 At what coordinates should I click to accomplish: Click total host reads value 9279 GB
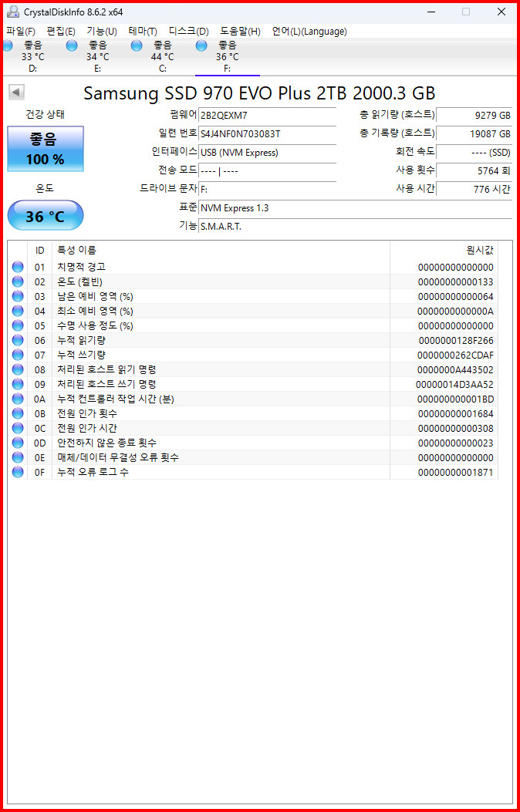[x=474, y=115]
